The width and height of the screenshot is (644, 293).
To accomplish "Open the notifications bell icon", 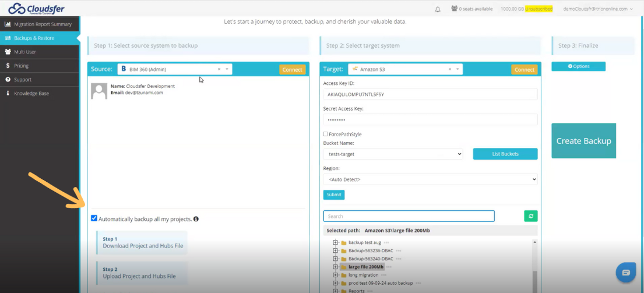I will pos(438,9).
